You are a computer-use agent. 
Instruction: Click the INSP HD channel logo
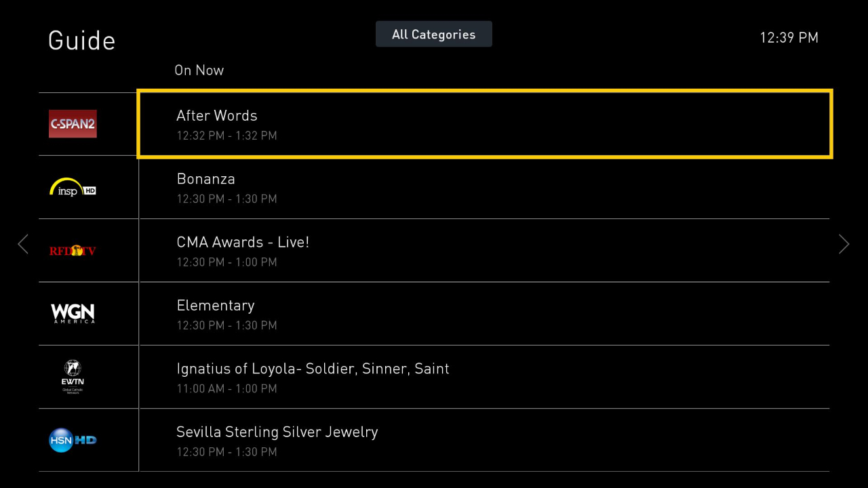73,187
